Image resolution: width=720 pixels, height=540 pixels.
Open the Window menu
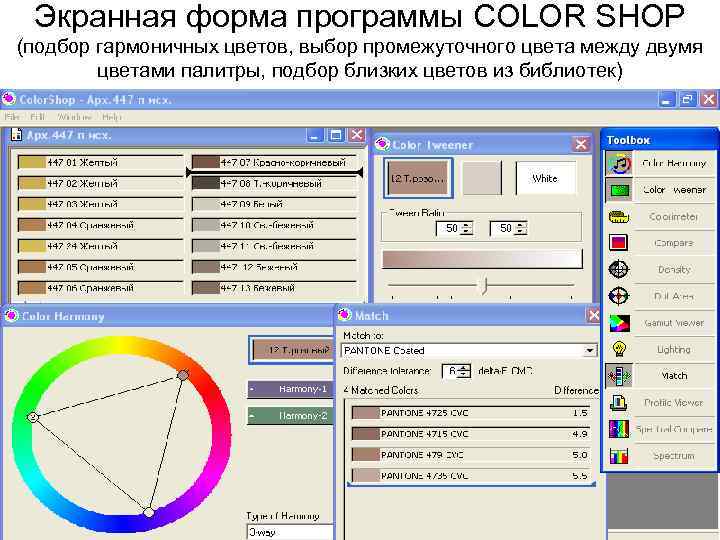(x=74, y=117)
